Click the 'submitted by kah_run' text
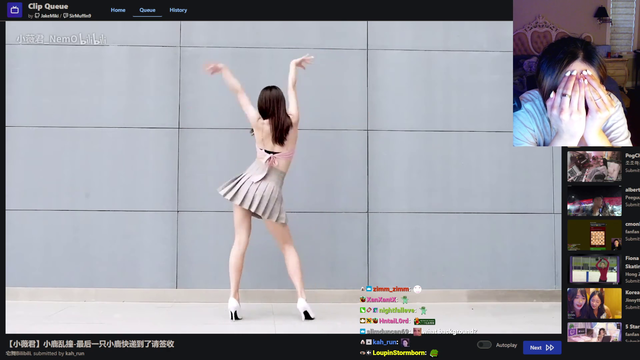Viewport: 640px width, 360px height. (x=59, y=353)
